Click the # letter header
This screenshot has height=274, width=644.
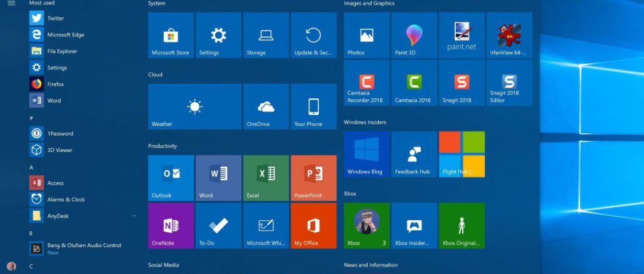pyautogui.click(x=31, y=118)
